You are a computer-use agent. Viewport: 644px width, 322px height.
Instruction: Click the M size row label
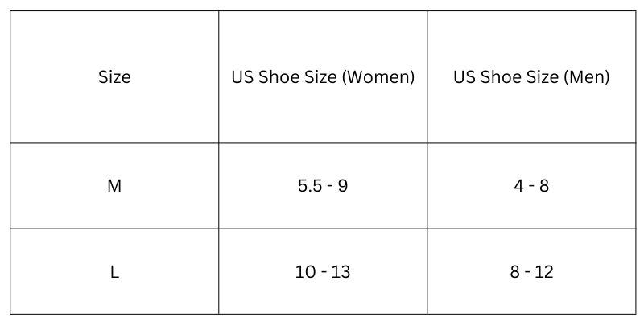[114, 186]
